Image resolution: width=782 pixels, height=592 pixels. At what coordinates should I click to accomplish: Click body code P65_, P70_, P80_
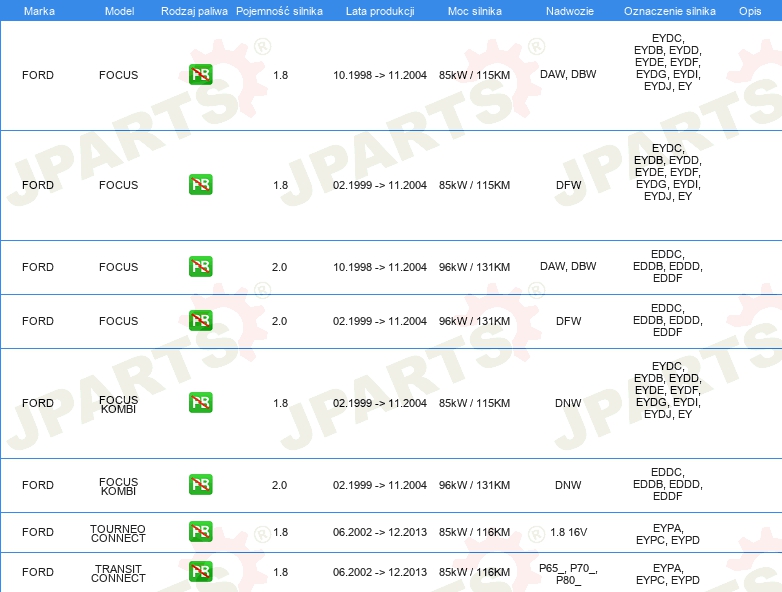pos(568,574)
